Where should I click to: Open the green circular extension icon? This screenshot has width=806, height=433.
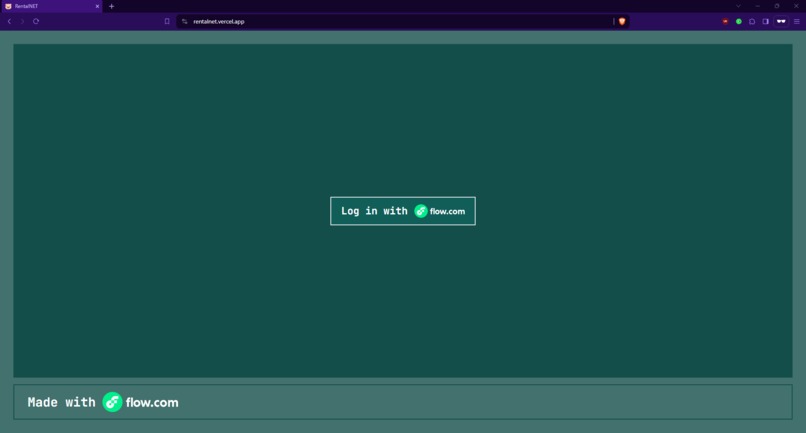[x=739, y=22]
